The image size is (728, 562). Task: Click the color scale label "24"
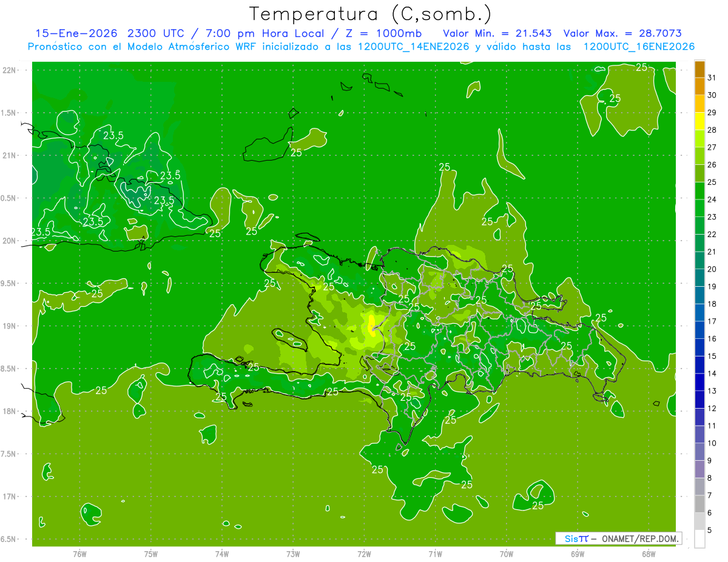[x=712, y=199]
